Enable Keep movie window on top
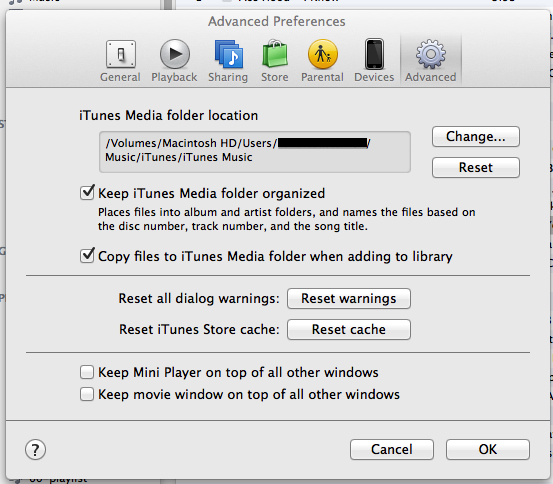The height and width of the screenshot is (484, 553). point(87,394)
